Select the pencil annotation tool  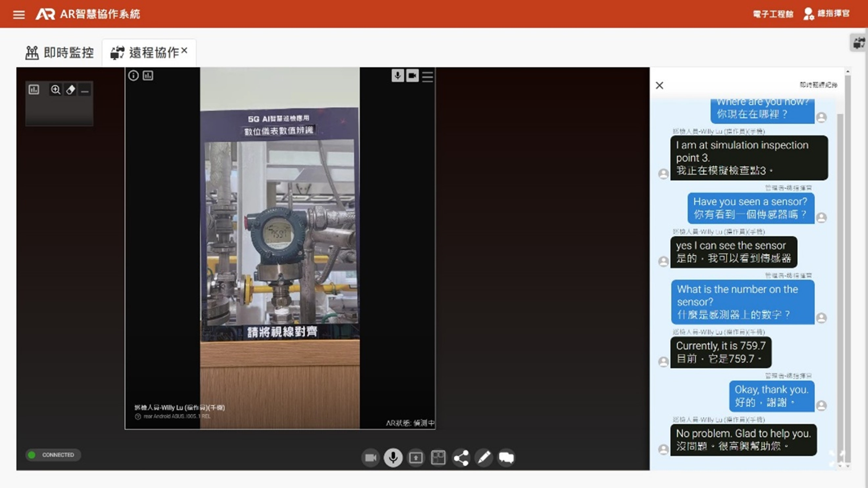484,458
